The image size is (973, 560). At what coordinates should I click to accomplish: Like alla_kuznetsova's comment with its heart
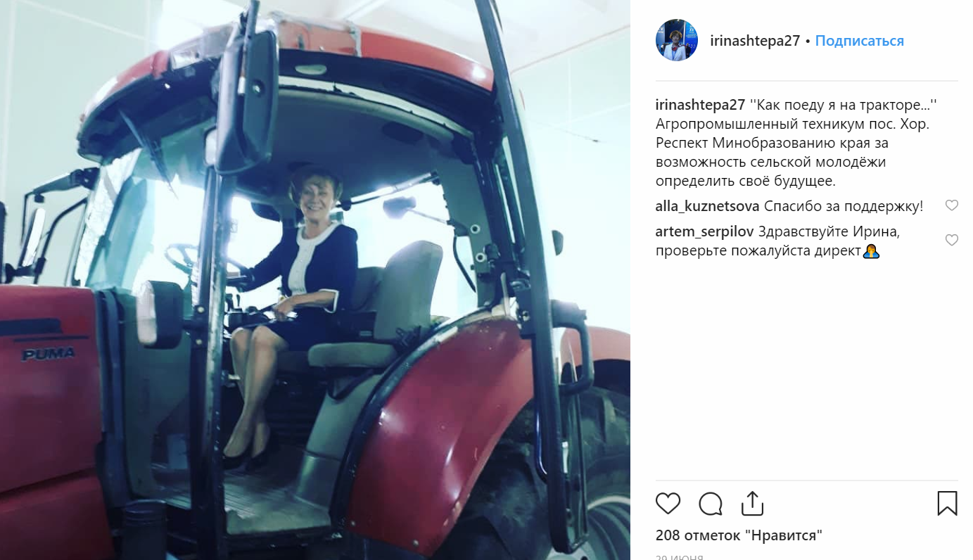(x=951, y=206)
